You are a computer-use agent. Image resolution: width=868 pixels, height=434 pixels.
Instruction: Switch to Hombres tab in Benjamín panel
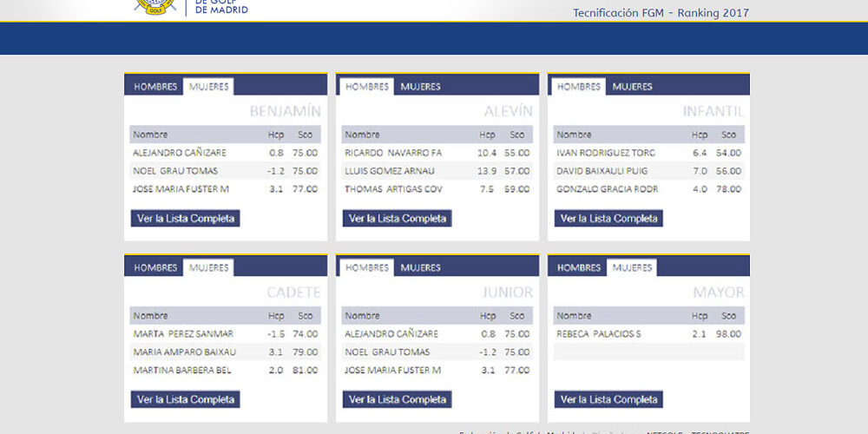coord(155,87)
